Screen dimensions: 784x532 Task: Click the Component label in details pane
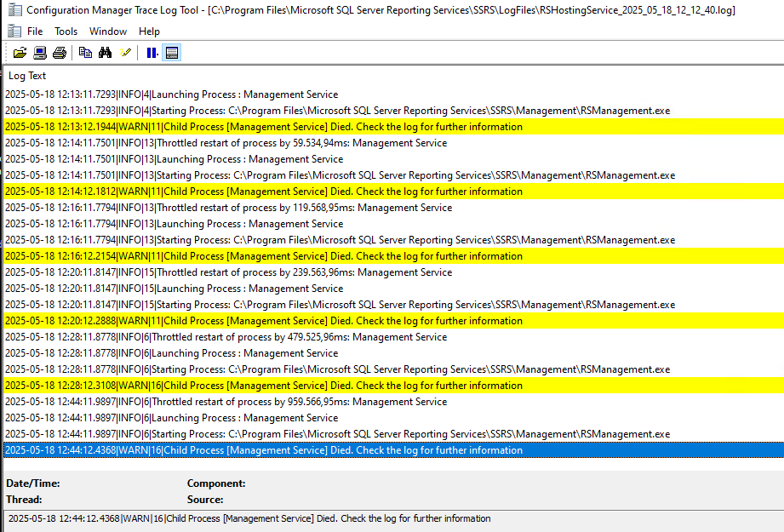coord(216,483)
